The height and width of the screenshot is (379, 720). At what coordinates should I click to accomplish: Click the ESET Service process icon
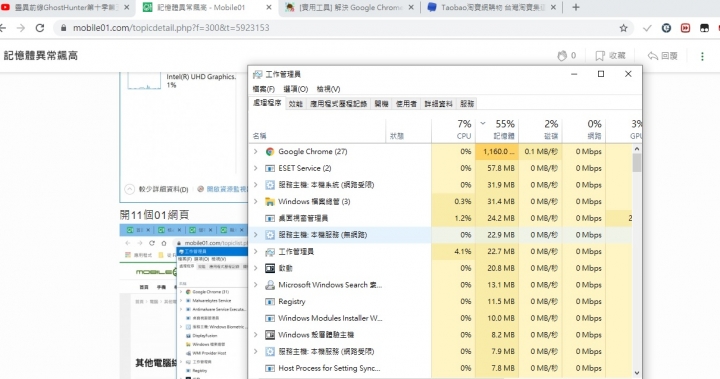[x=270, y=168]
